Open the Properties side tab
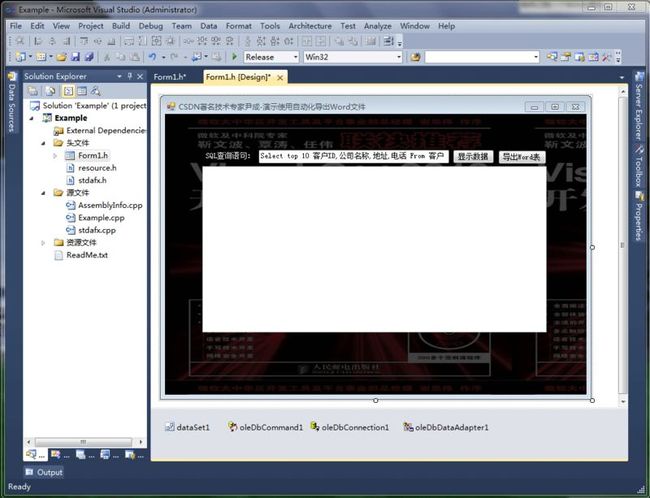The height and width of the screenshot is (498, 650). [639, 216]
